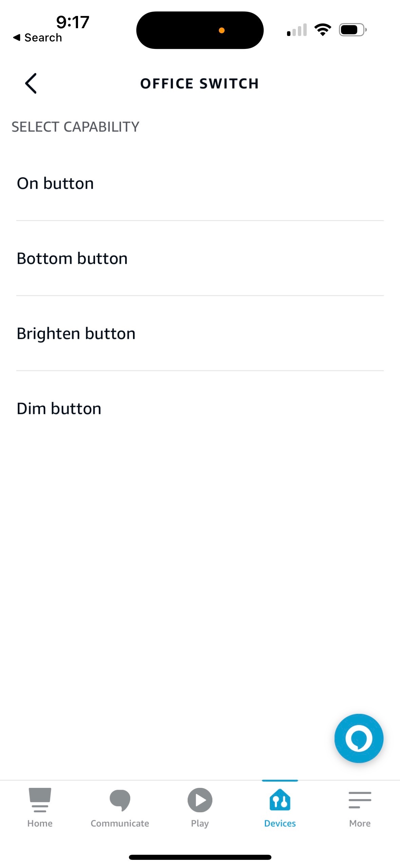The height and width of the screenshot is (868, 400).
Task: Open the Alexa voice assistant button
Action: 359,738
